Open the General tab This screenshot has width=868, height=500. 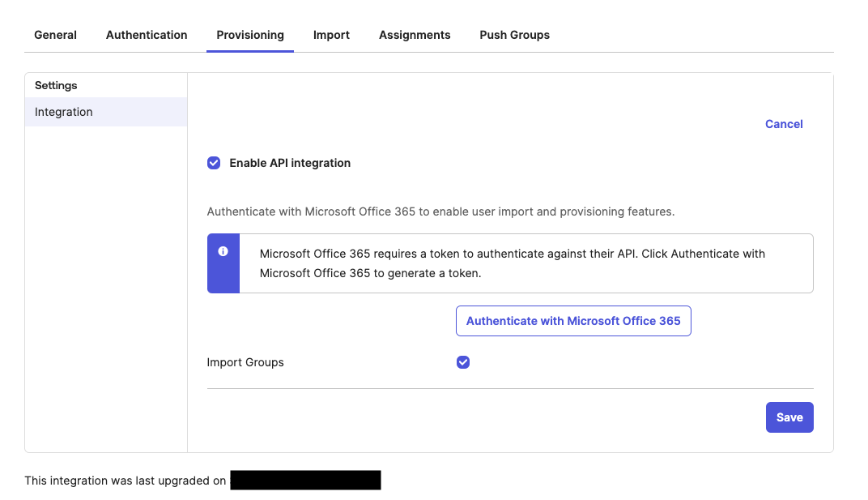pyautogui.click(x=55, y=35)
